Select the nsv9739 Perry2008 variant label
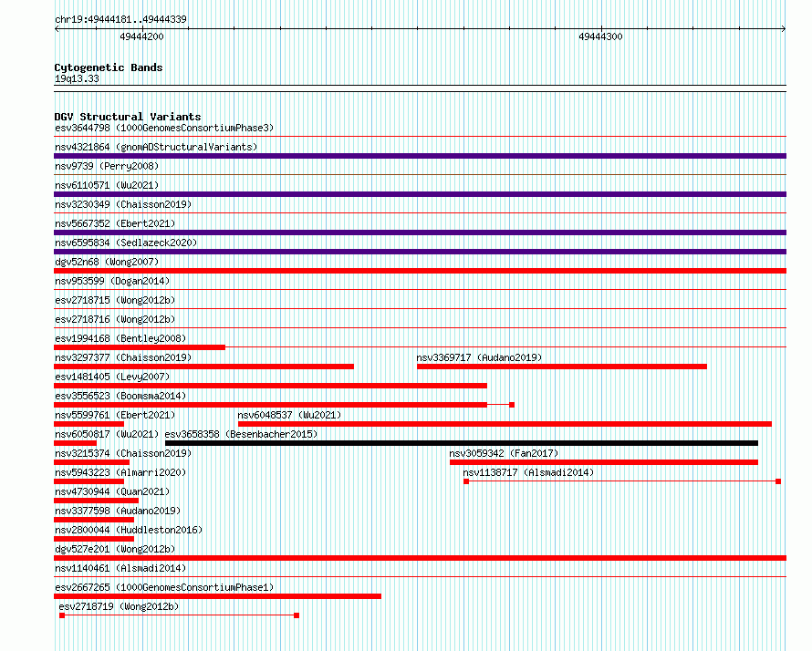Viewport: 812px width, 651px height. (107, 166)
